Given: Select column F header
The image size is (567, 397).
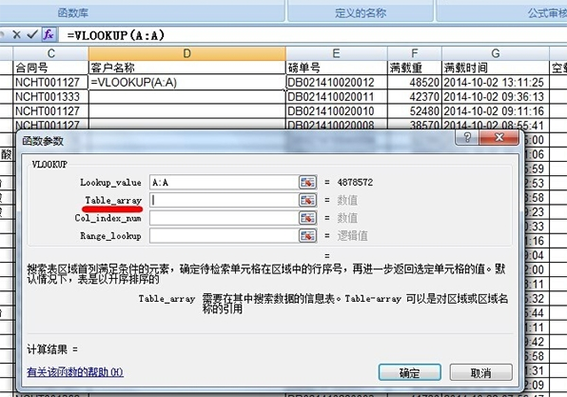Looking at the screenshot, I should click(414, 54).
